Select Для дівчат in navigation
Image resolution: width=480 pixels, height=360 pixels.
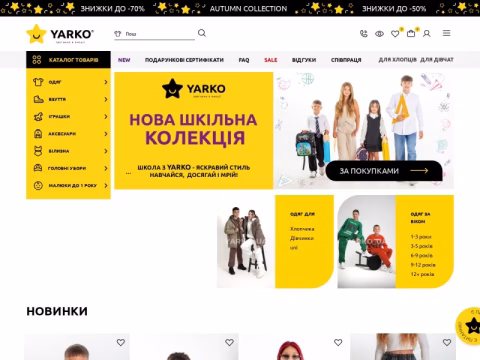tap(437, 60)
